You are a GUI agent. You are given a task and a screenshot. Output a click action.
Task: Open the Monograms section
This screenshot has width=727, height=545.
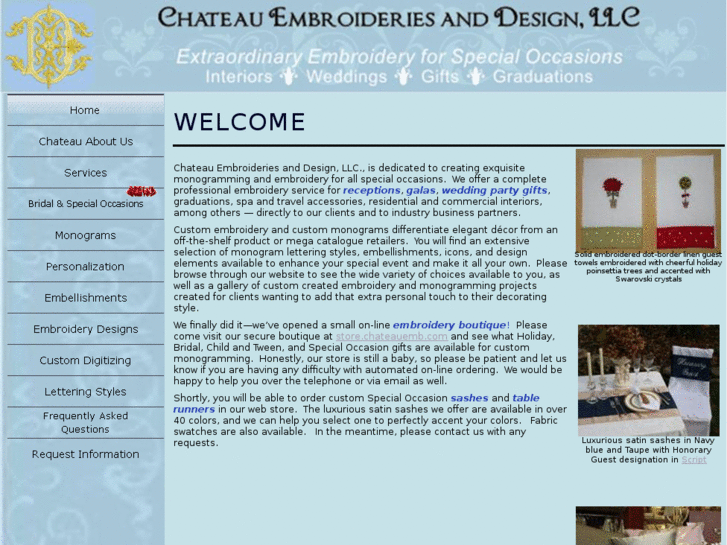tap(85, 235)
